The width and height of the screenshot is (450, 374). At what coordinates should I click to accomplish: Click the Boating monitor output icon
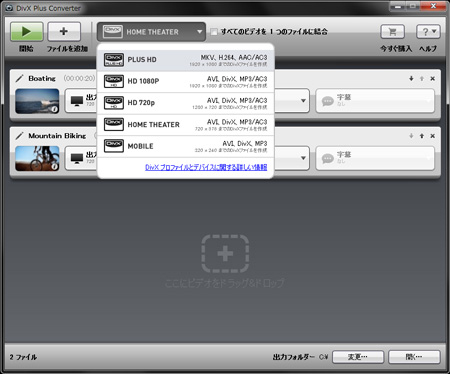77,101
